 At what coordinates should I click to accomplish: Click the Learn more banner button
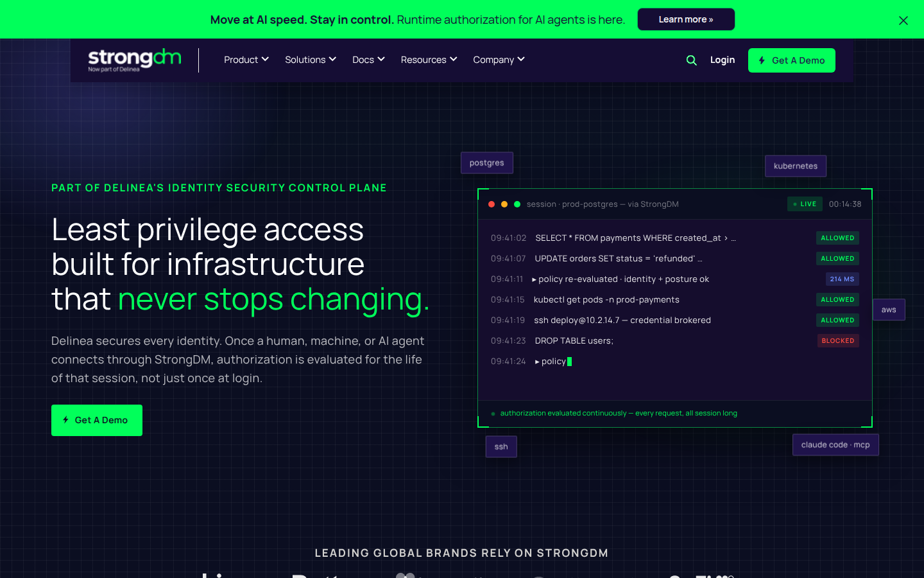pyautogui.click(x=686, y=19)
